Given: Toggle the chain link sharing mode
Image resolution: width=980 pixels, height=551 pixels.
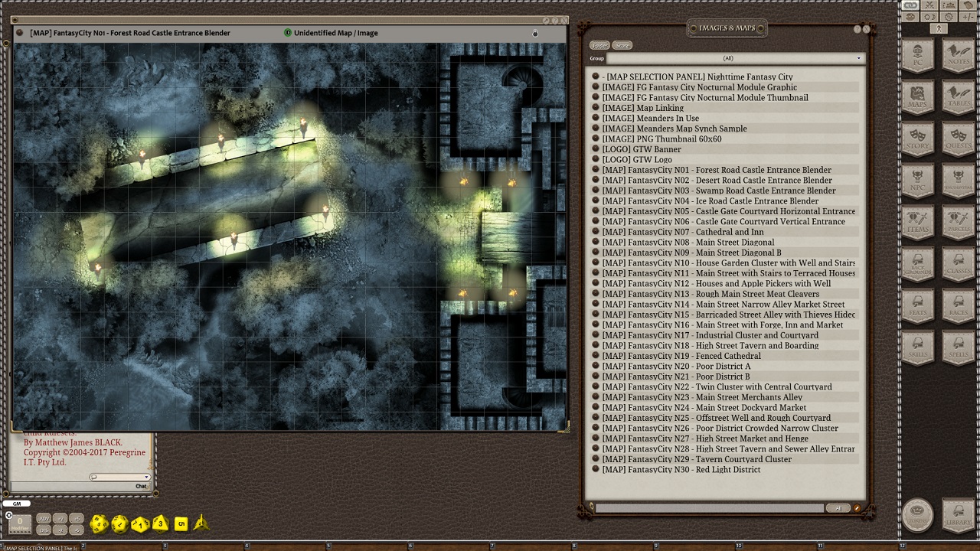Looking at the screenshot, I should pyautogui.click(x=911, y=5).
